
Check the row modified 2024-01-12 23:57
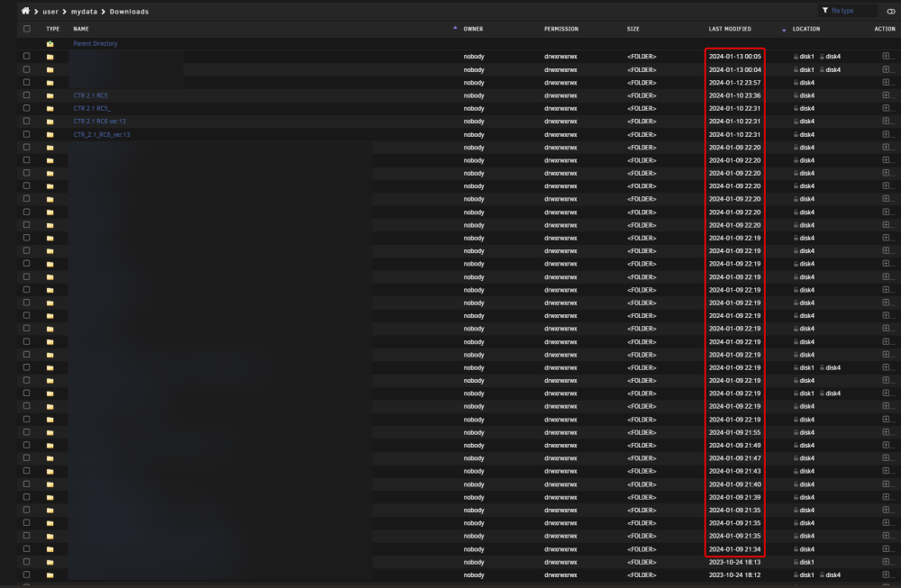pos(26,82)
